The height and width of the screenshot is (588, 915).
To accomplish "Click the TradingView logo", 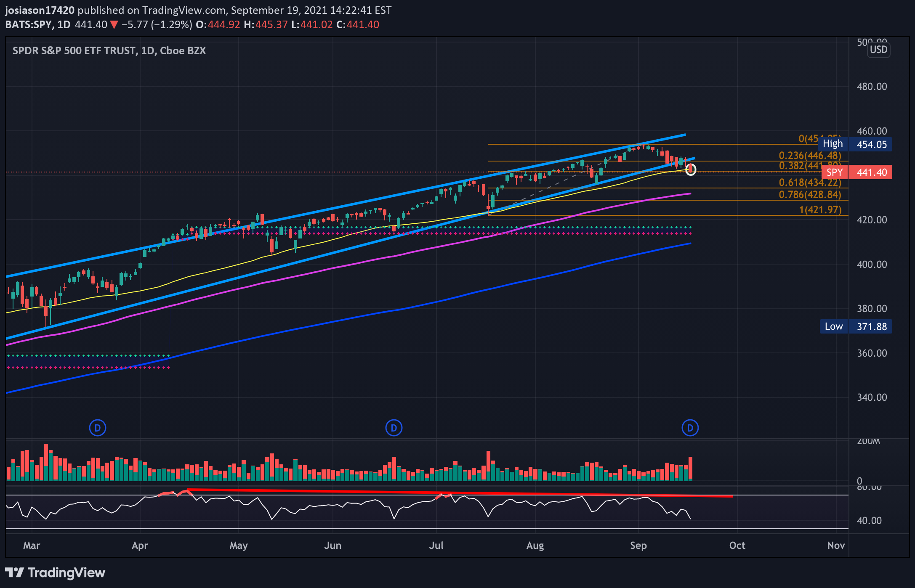I will (x=55, y=572).
